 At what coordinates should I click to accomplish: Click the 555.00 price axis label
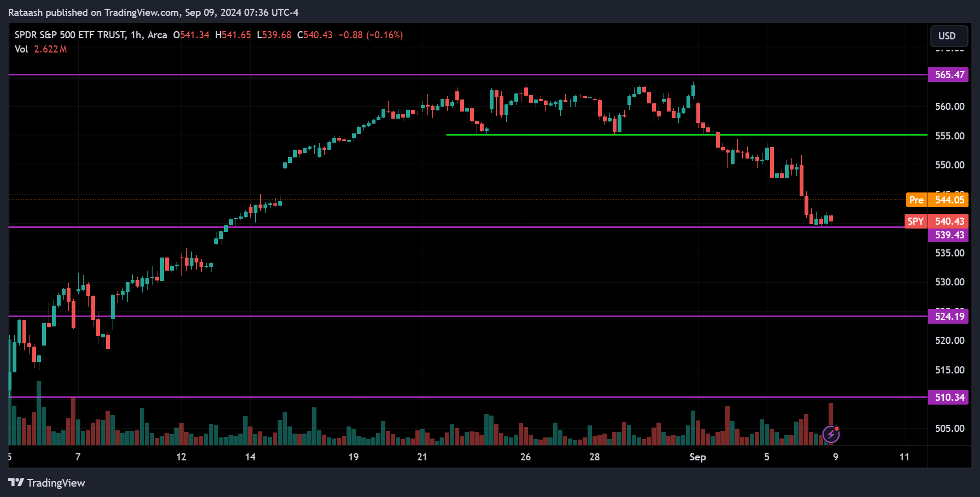click(x=949, y=136)
